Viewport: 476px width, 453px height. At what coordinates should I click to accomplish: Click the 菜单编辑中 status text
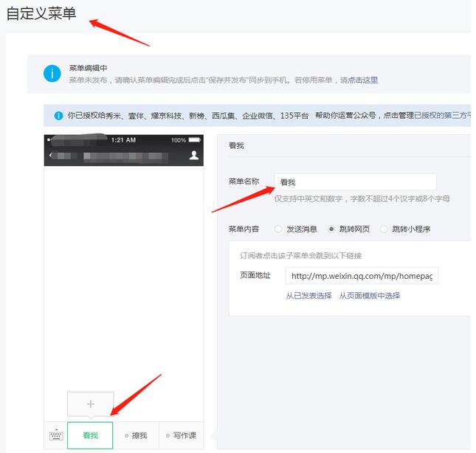coord(88,68)
